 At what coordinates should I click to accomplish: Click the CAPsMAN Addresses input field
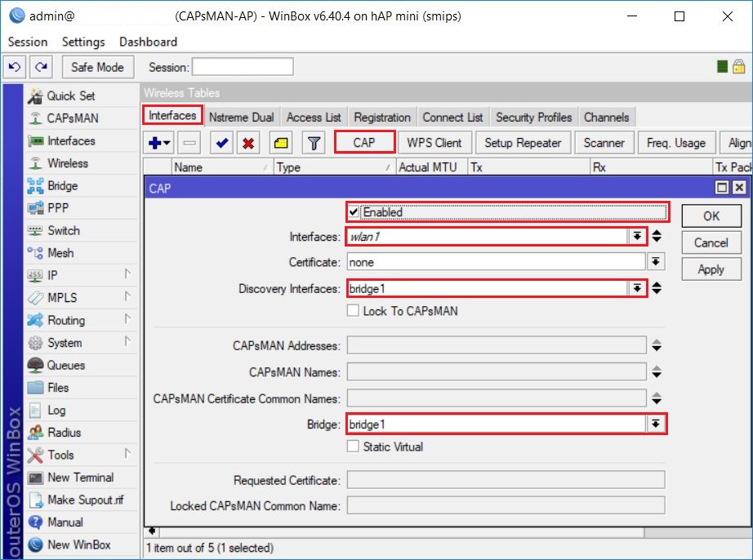(x=496, y=345)
